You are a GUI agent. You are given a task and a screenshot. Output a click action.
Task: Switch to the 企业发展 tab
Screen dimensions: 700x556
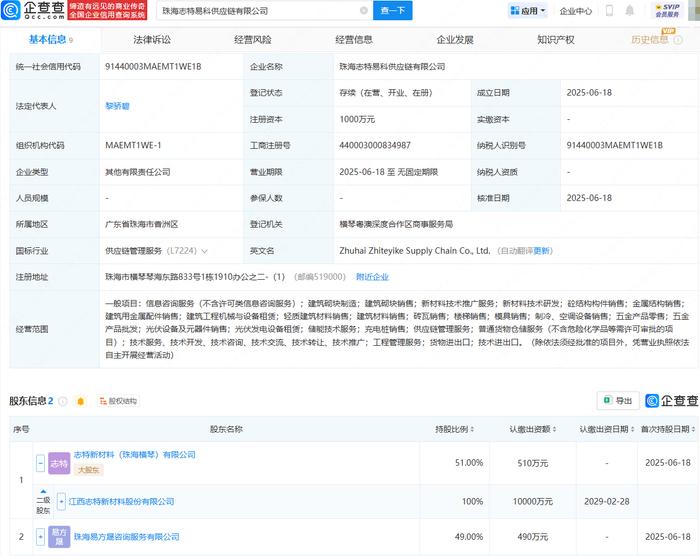[454, 40]
